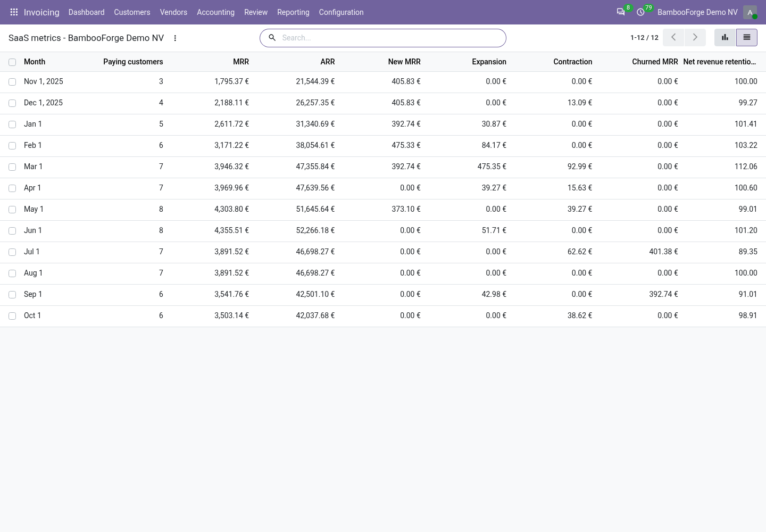Switch to graph view
This screenshot has width=766, height=532.
click(725, 37)
